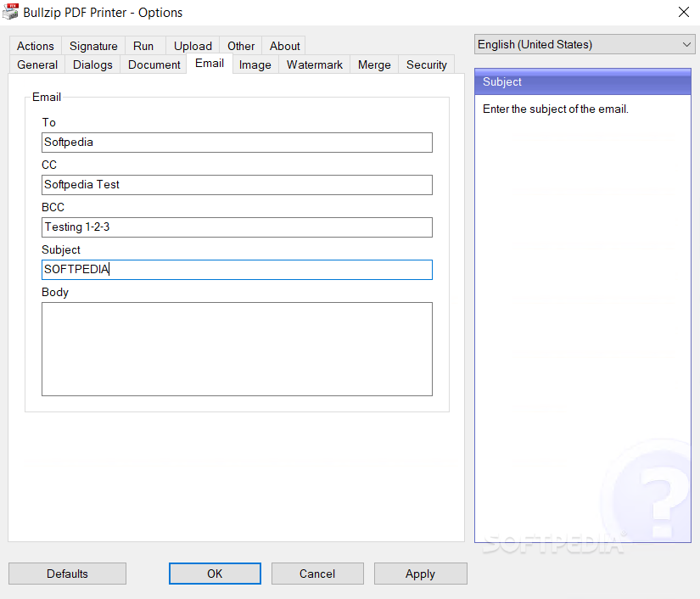Focus the CC field with Softpedia Test
Image resolution: width=700 pixels, height=599 pixels.
237,185
